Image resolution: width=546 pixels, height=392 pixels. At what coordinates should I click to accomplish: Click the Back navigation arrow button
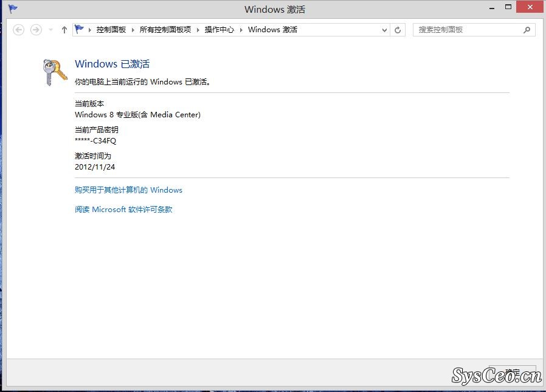pos(18,30)
